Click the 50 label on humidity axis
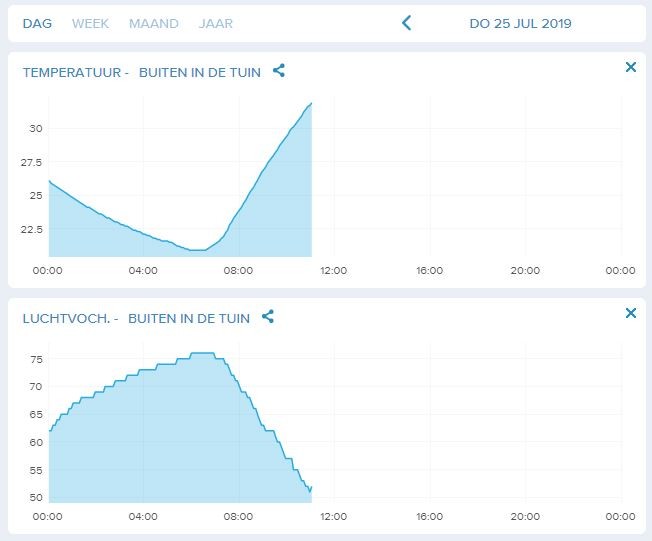Viewport: 652px width, 541px height. [x=36, y=497]
